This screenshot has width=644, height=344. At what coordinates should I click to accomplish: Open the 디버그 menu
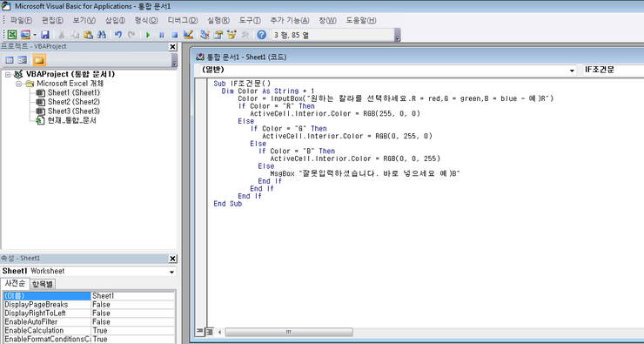tap(183, 20)
